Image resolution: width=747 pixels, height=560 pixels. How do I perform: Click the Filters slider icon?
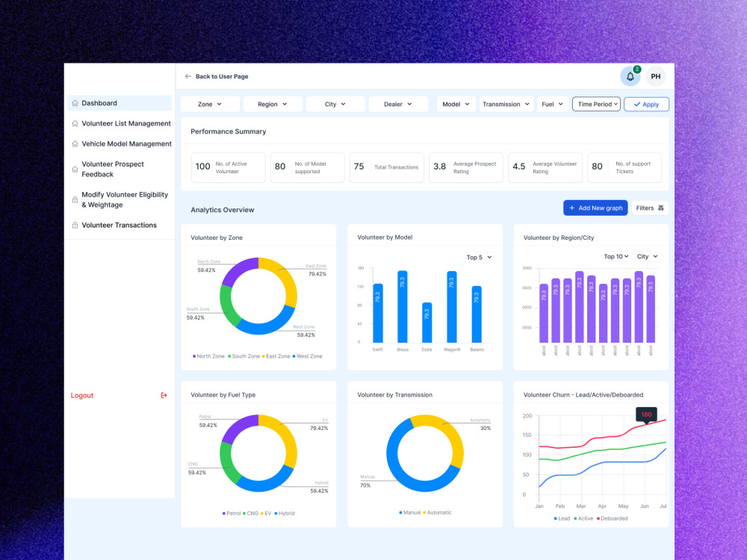click(x=661, y=208)
